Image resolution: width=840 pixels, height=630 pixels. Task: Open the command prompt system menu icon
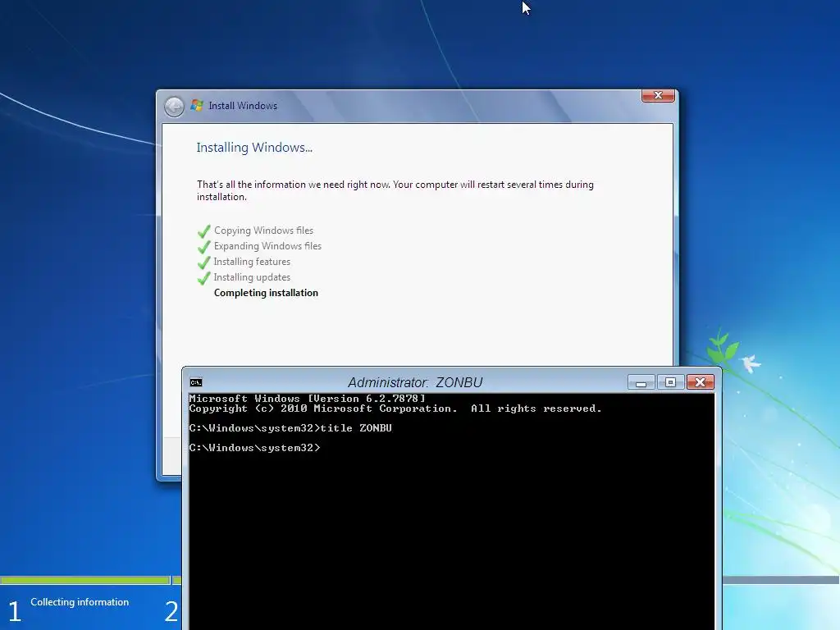coord(196,382)
